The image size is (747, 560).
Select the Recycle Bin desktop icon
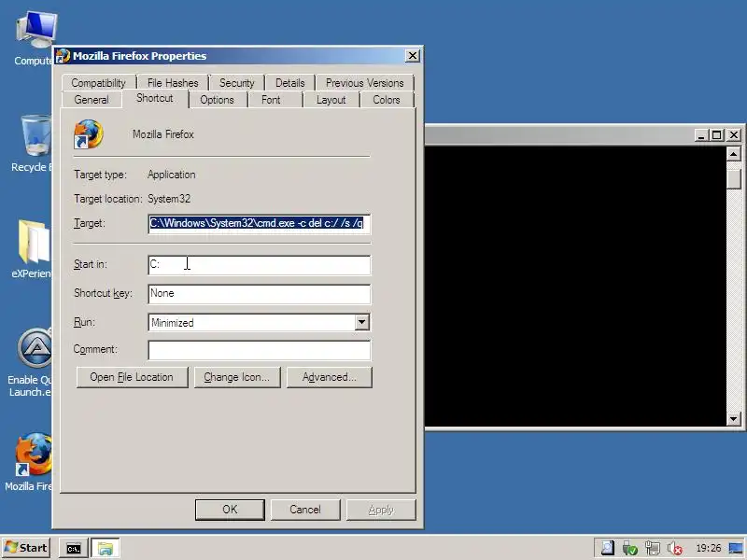34,143
